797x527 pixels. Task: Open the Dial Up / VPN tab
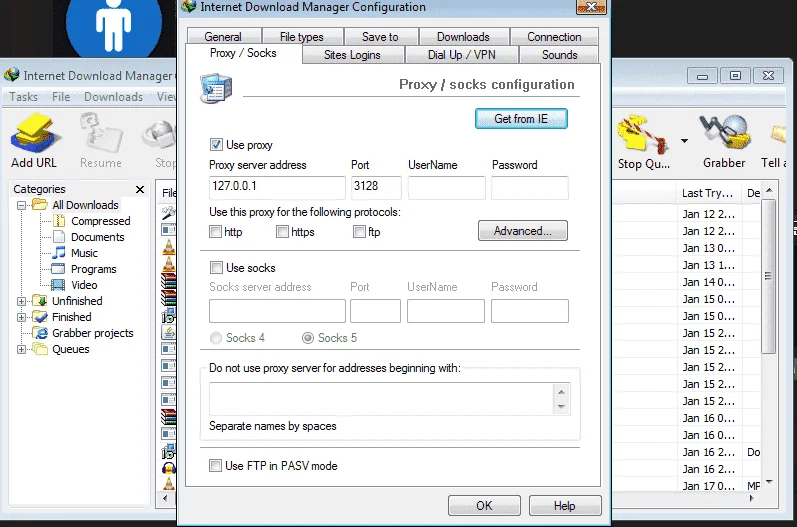pos(462,55)
